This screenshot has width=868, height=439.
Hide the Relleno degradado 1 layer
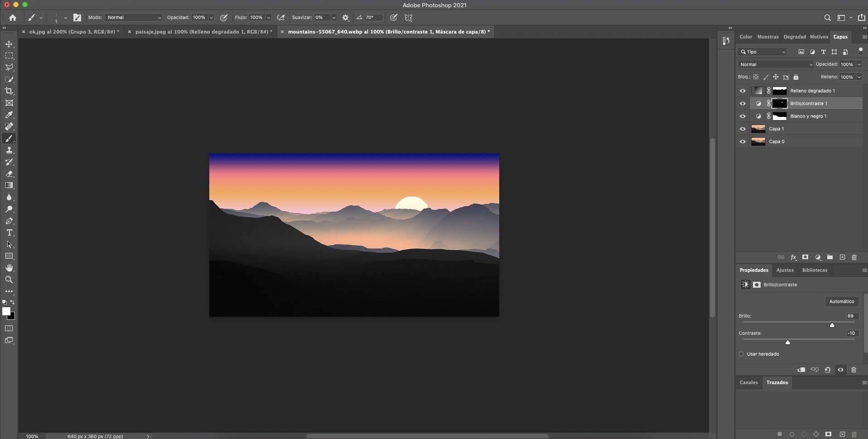(743, 91)
